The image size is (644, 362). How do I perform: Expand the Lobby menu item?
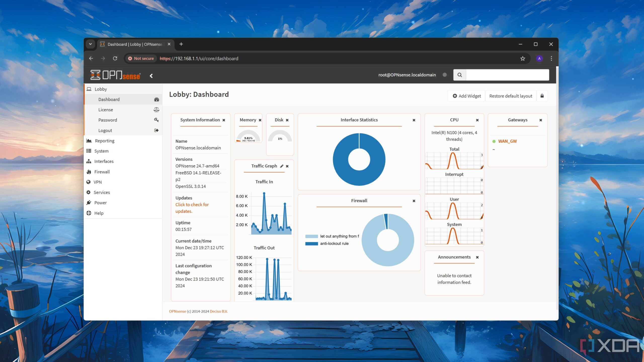pyautogui.click(x=100, y=88)
